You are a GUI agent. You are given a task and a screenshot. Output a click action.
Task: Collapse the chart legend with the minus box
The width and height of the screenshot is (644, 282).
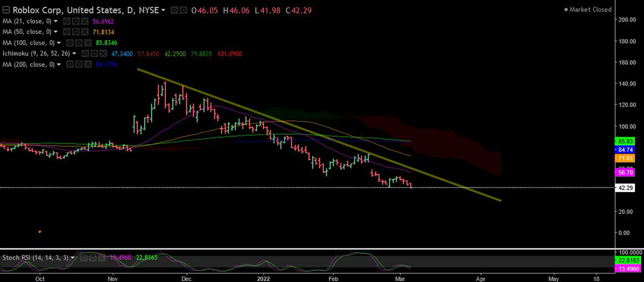click(x=6, y=10)
